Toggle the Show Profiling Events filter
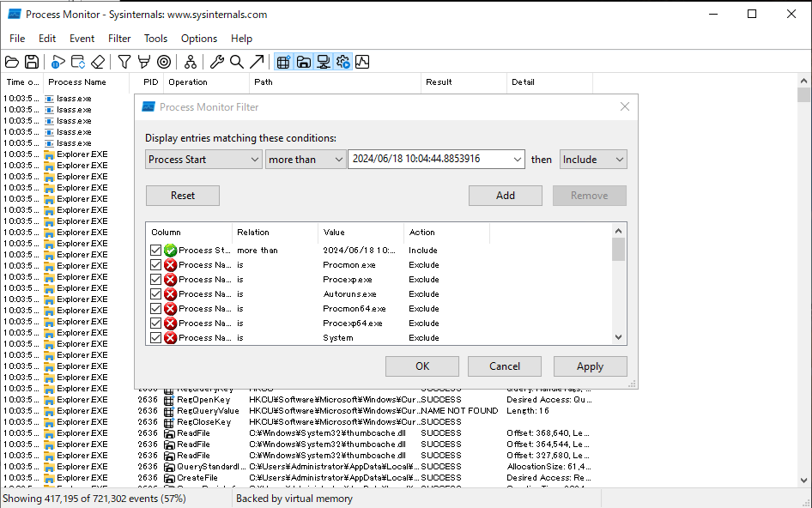 (x=362, y=61)
